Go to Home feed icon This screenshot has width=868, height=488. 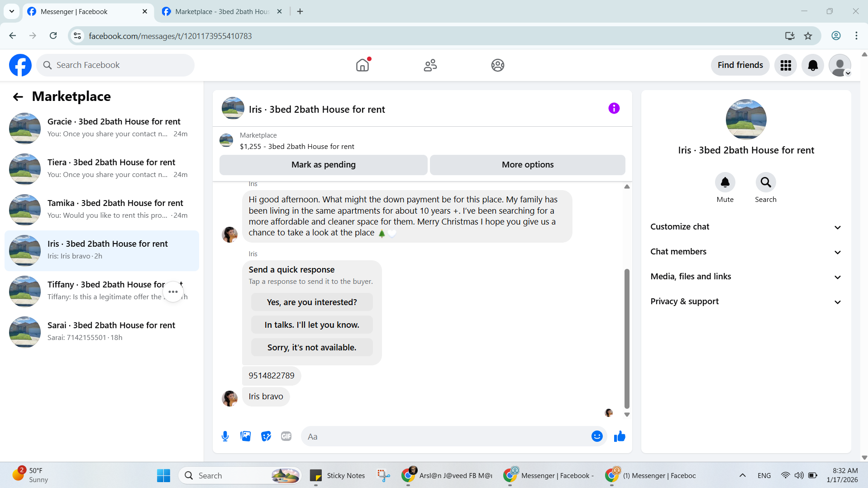(x=362, y=65)
